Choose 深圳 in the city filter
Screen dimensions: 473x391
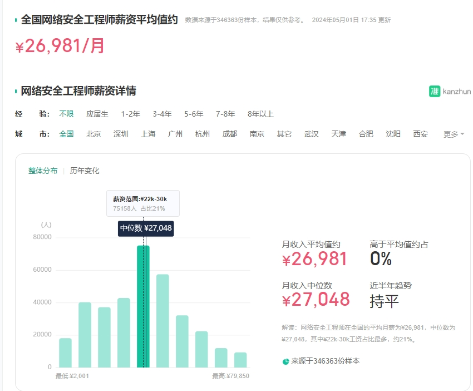click(121, 134)
